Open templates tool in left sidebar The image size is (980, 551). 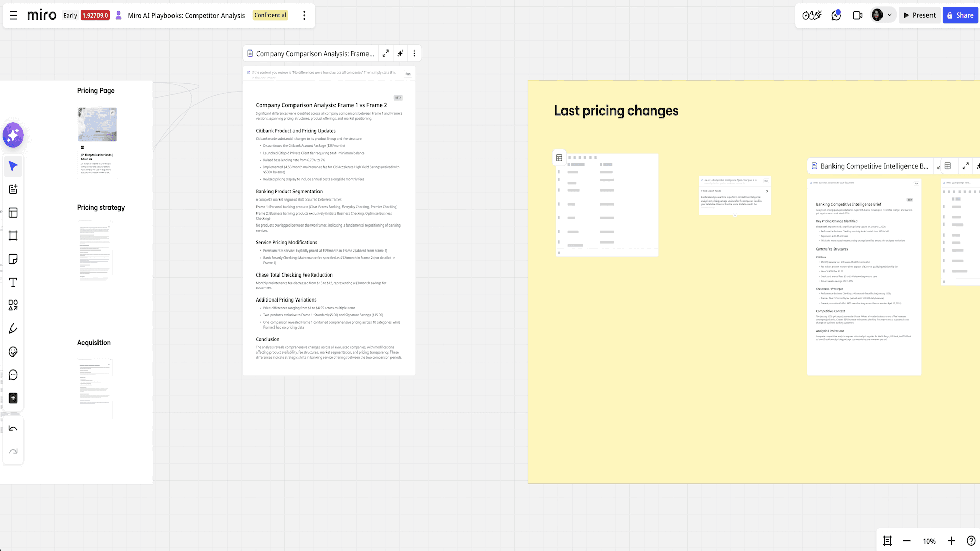coord(13,213)
